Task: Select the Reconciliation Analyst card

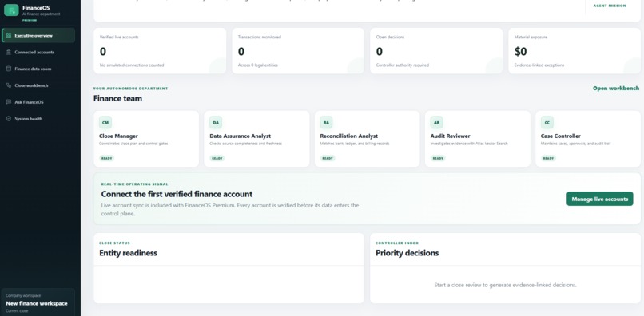Action: tap(368, 139)
